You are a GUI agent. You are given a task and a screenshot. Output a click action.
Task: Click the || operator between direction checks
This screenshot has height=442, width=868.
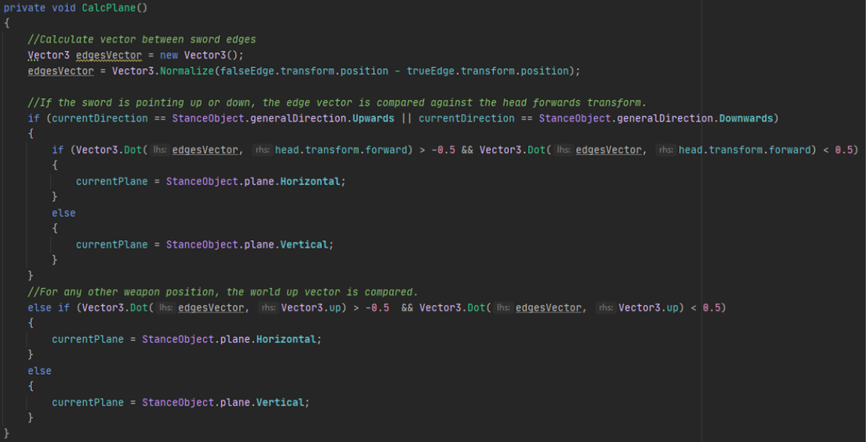(406, 118)
